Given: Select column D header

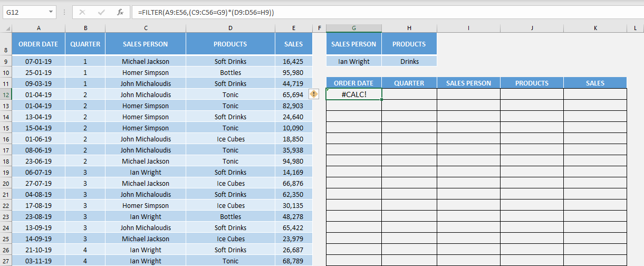Looking at the screenshot, I should pos(230,28).
